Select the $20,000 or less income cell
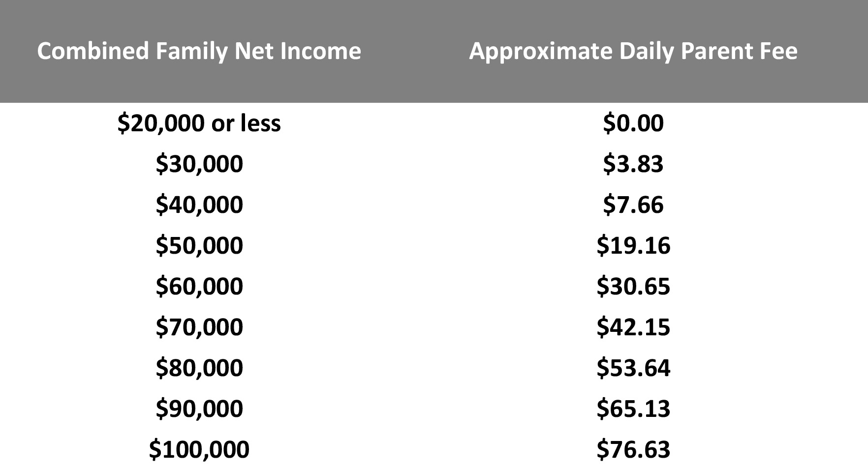The width and height of the screenshot is (868, 470). click(199, 123)
